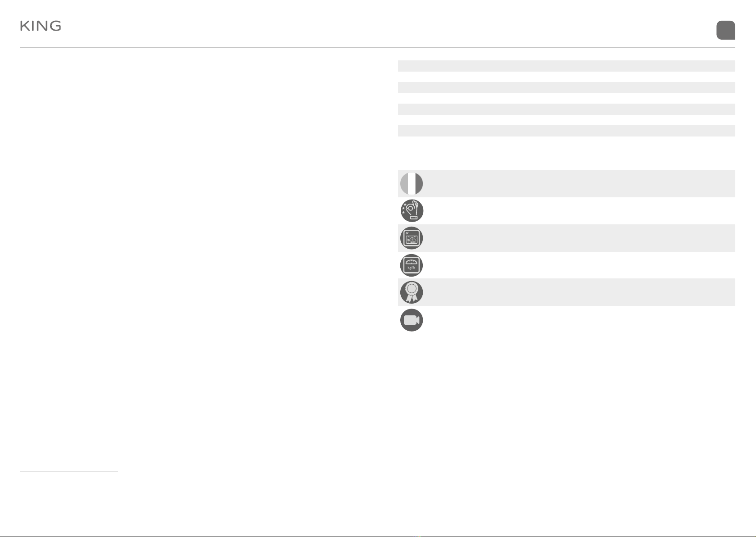Click the long header divider line under KING
The width and height of the screenshot is (756, 537).
coord(378,47)
